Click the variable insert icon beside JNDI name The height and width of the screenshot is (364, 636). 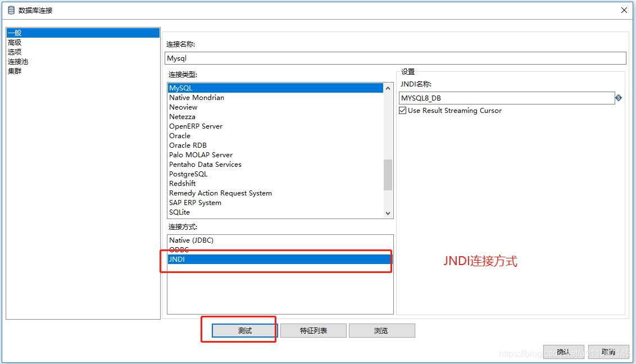[619, 98]
